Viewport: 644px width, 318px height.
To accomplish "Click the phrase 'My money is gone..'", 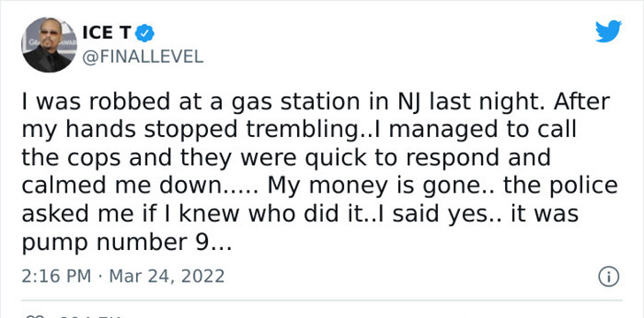I will tap(382, 186).
